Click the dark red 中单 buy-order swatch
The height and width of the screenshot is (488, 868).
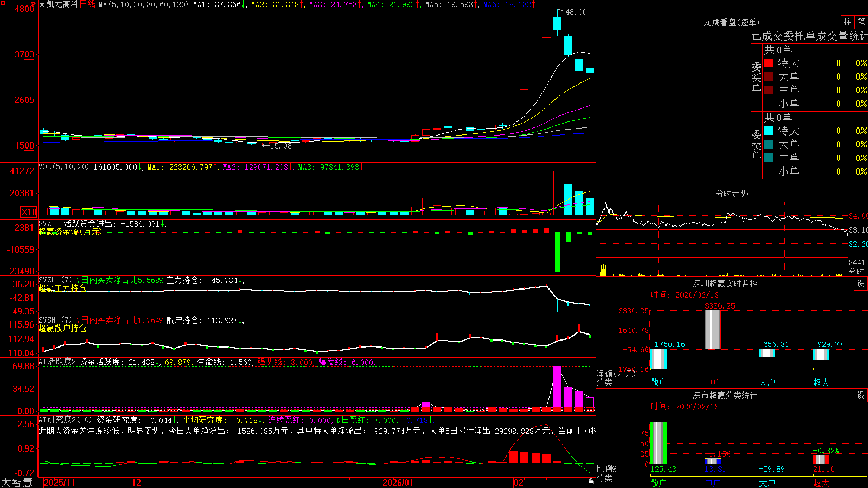(x=768, y=90)
